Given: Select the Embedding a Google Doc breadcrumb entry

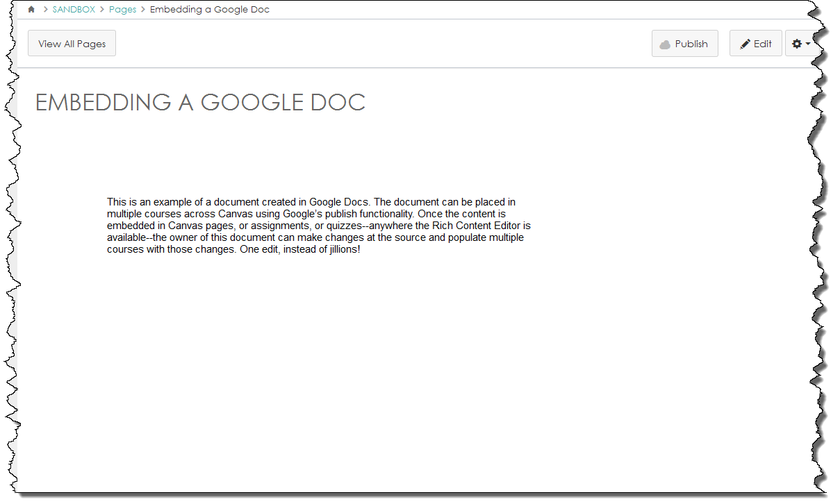Looking at the screenshot, I should [209, 9].
